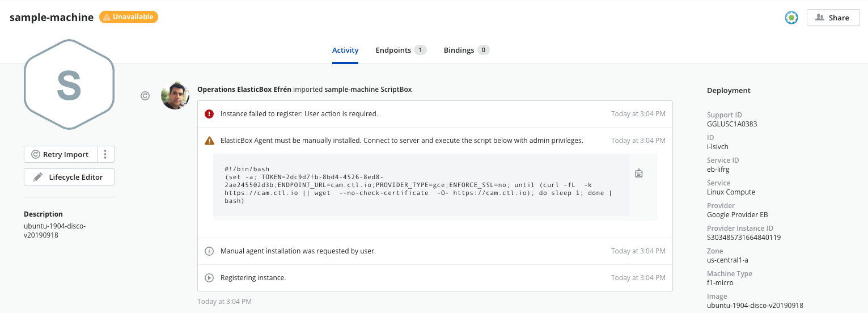
Task: Click the info icon beside manual agent installation
Action: 209,251
